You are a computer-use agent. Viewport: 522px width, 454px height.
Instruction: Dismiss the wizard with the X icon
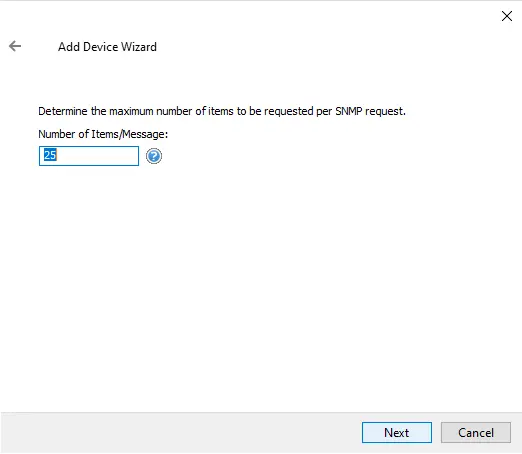(507, 16)
